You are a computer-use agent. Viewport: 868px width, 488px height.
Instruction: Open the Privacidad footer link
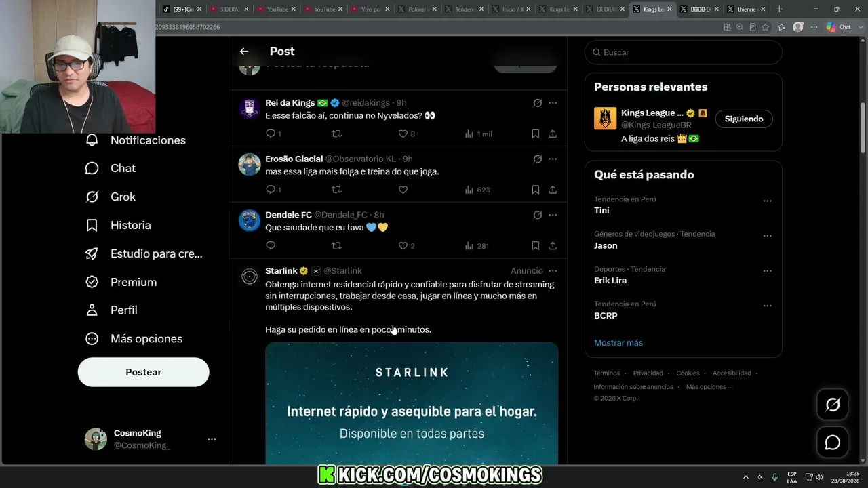point(648,373)
